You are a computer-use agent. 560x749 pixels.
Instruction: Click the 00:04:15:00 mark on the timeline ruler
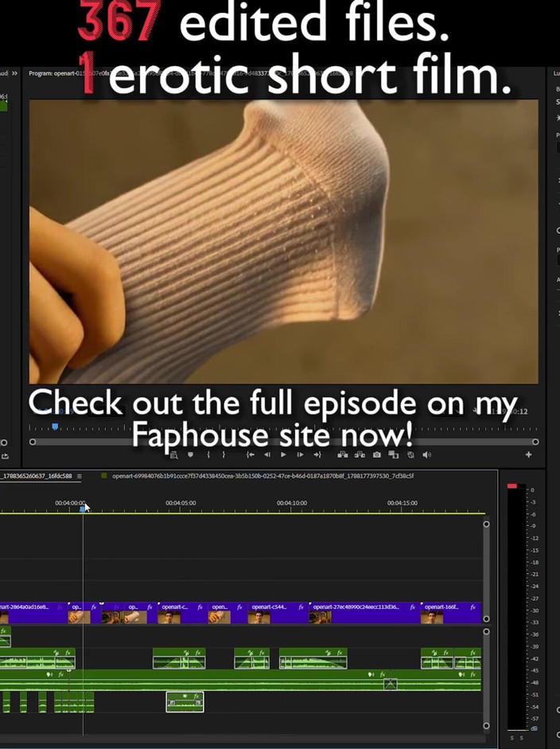coord(402,503)
